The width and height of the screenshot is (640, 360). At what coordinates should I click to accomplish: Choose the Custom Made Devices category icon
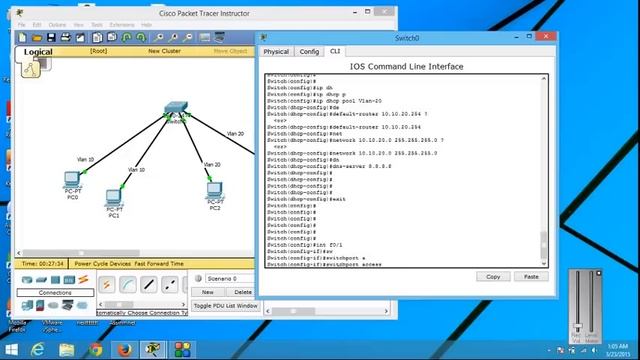pos(67,305)
